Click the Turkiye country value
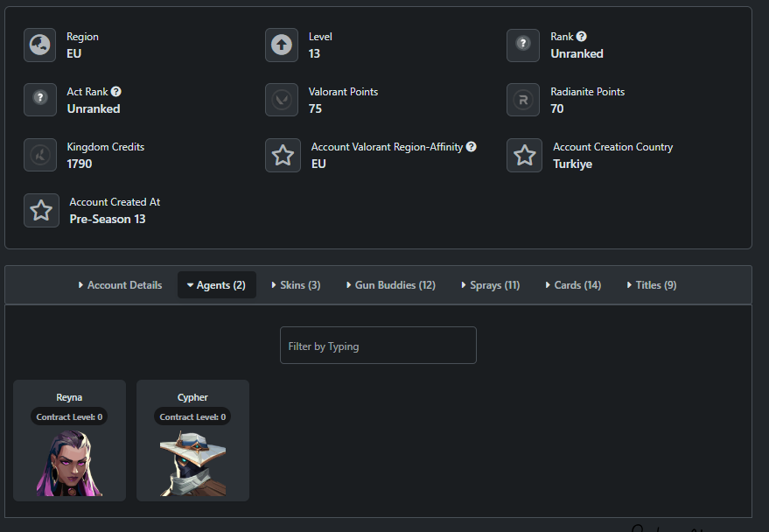 pyautogui.click(x=573, y=164)
